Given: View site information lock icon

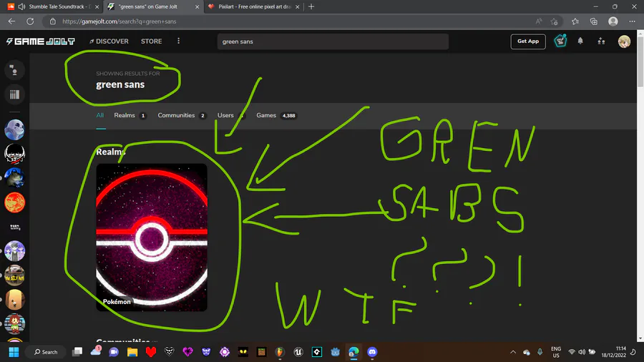Looking at the screenshot, I should (52, 21).
